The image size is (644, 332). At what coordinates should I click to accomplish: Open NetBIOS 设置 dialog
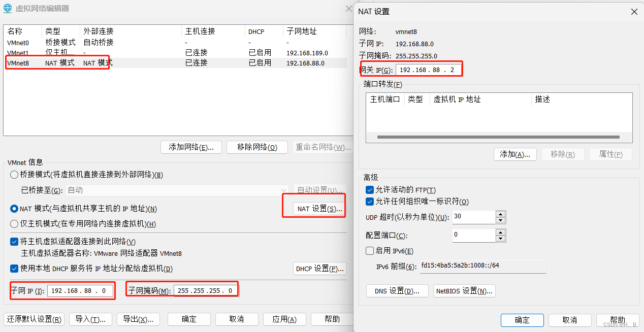(464, 291)
